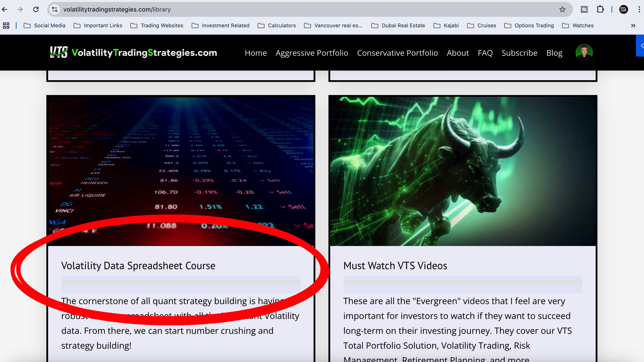This screenshot has width=644, height=362.
Task: Expand the hidden bookmarks overflow chevron
Action: pos(633,26)
